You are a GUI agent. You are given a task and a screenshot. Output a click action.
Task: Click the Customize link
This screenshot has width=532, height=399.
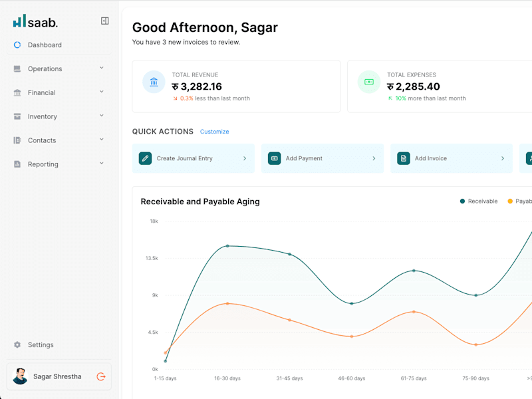pos(214,132)
